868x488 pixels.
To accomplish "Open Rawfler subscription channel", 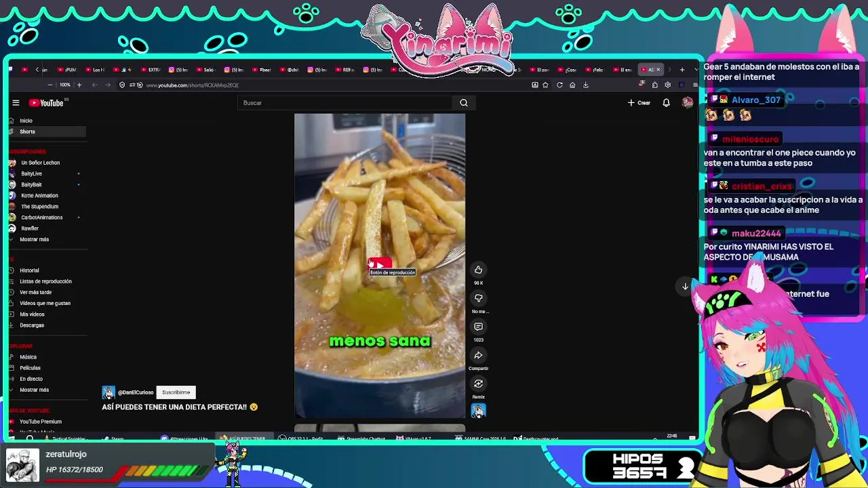I will pyautogui.click(x=30, y=228).
